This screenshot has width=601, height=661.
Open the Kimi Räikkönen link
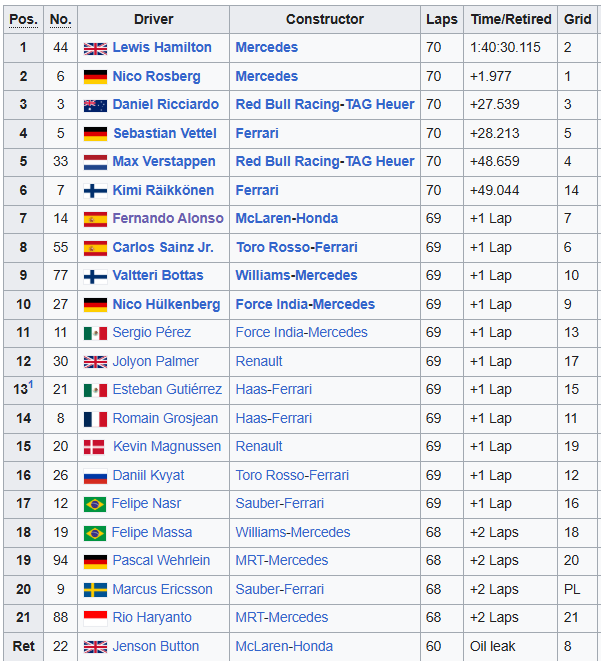click(x=163, y=190)
